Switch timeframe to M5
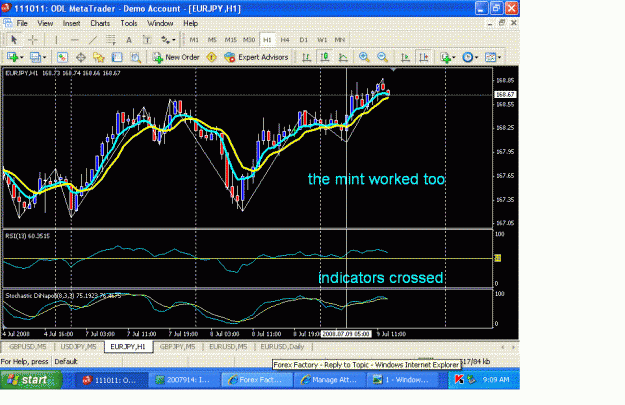The width and height of the screenshot is (625, 405). click(x=212, y=40)
